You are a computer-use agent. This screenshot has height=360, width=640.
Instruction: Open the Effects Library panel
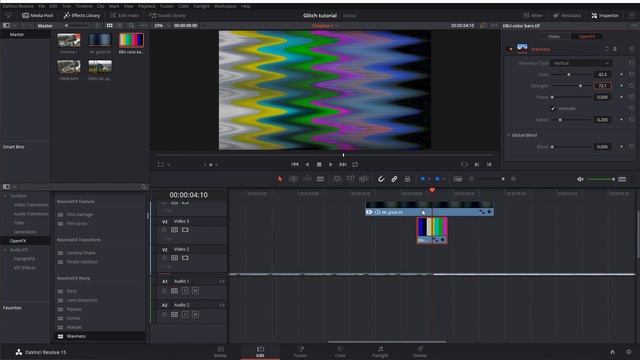(x=82, y=16)
